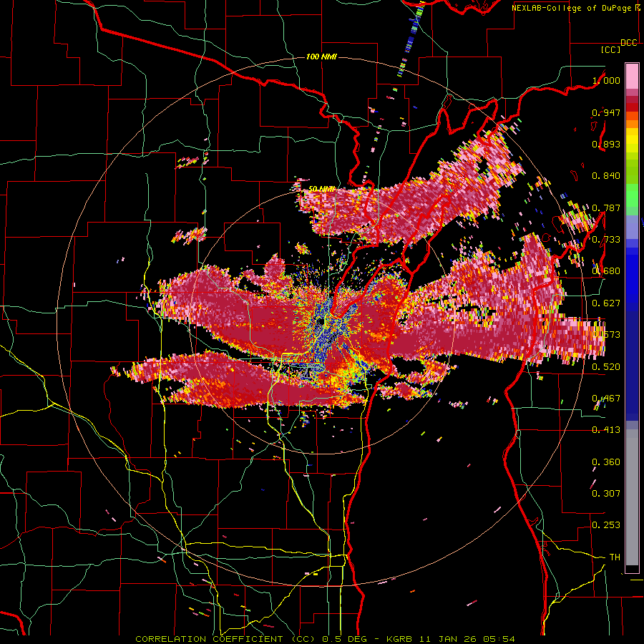The width and height of the screenshot is (644, 644).
Task: Pick the light pink top color bar segment
Action: tap(632, 77)
